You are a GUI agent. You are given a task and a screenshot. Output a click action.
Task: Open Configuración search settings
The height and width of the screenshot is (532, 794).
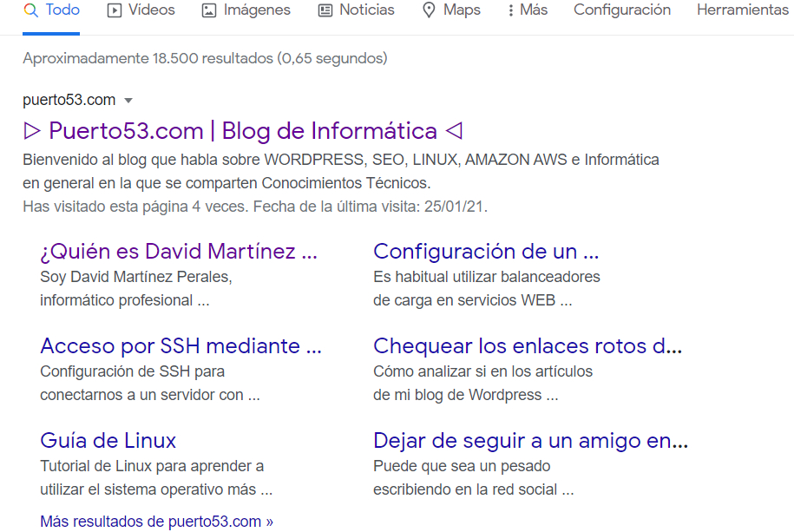(x=622, y=10)
